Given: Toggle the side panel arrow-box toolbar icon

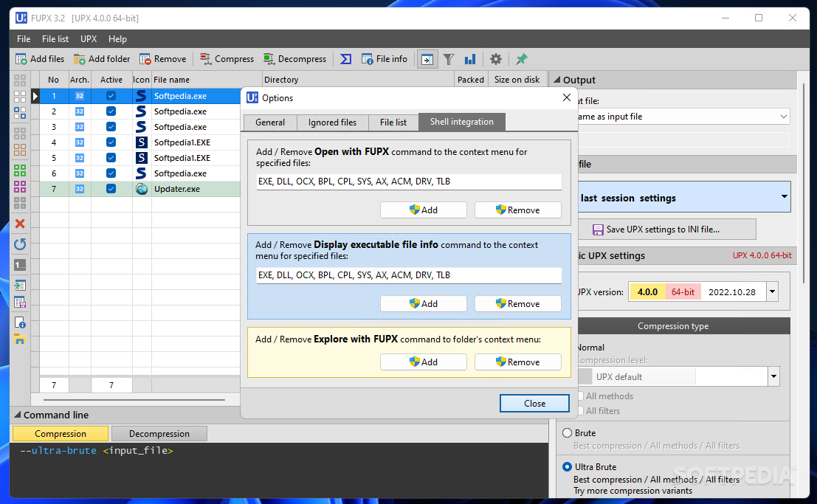Looking at the screenshot, I should [x=427, y=60].
